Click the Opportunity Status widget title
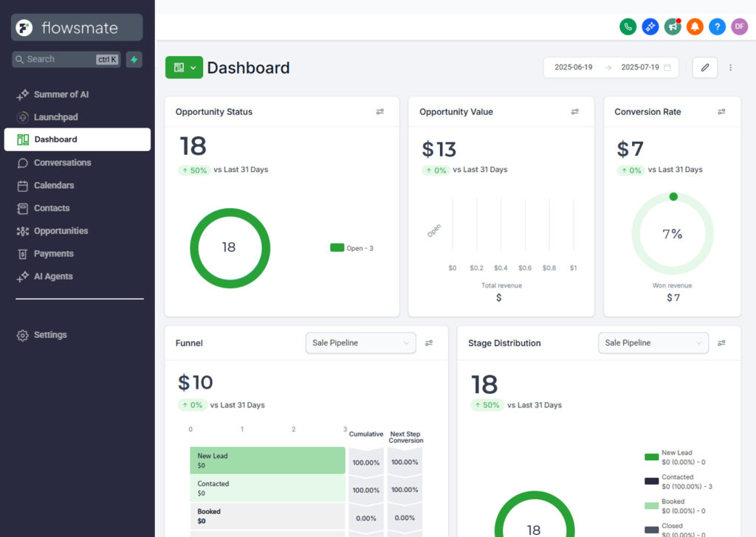 pyautogui.click(x=214, y=111)
